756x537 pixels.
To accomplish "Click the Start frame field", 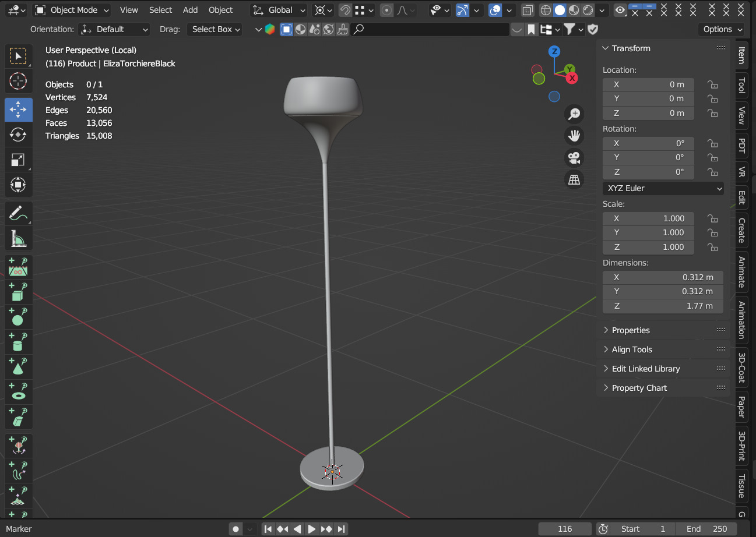I will click(643, 529).
